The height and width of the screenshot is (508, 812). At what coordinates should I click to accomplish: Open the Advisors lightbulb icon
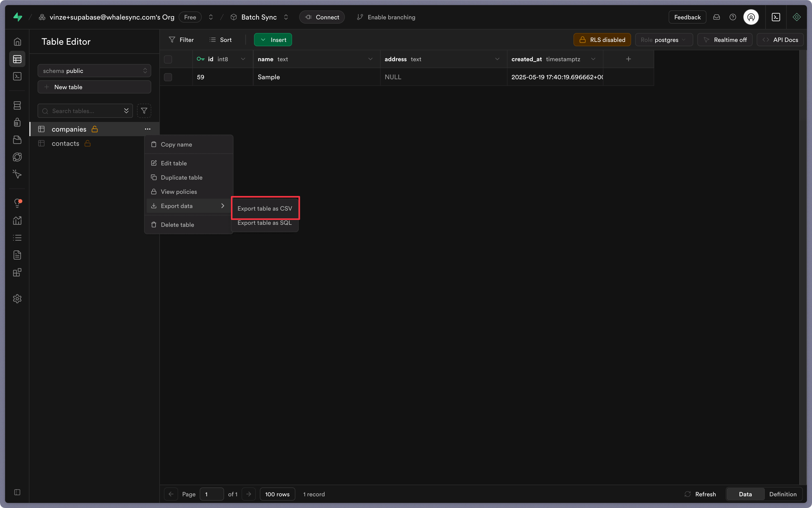coord(17,203)
